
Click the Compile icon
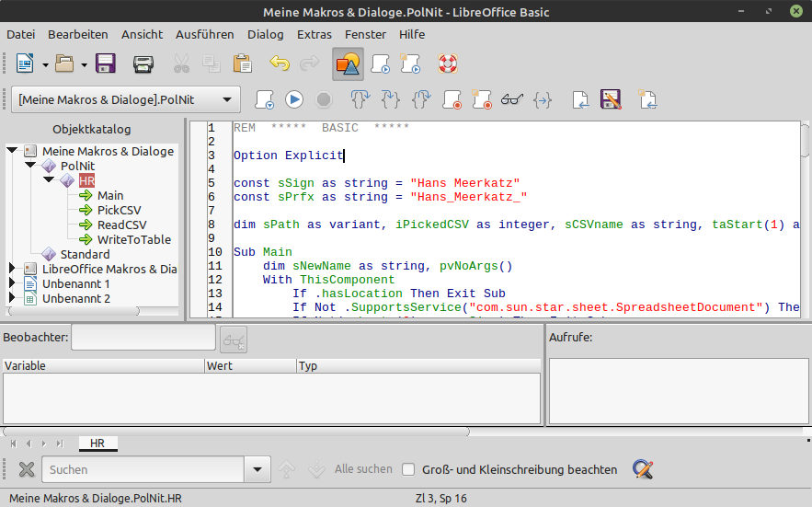(x=264, y=99)
